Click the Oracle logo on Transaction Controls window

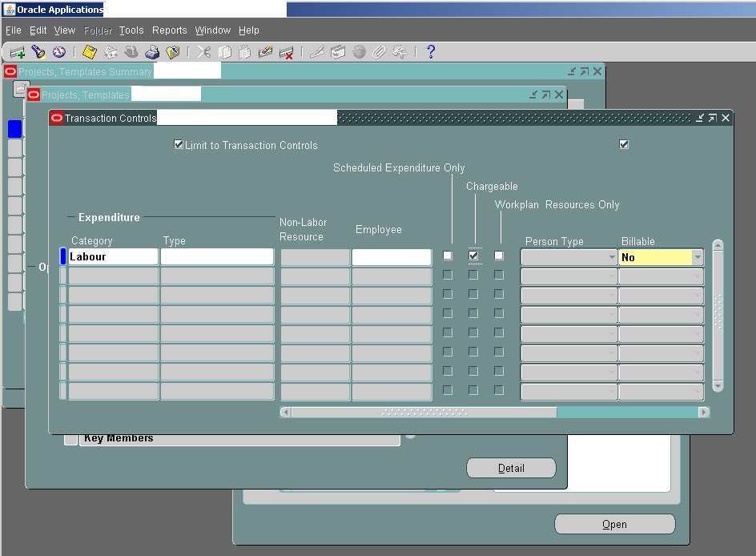click(x=57, y=118)
